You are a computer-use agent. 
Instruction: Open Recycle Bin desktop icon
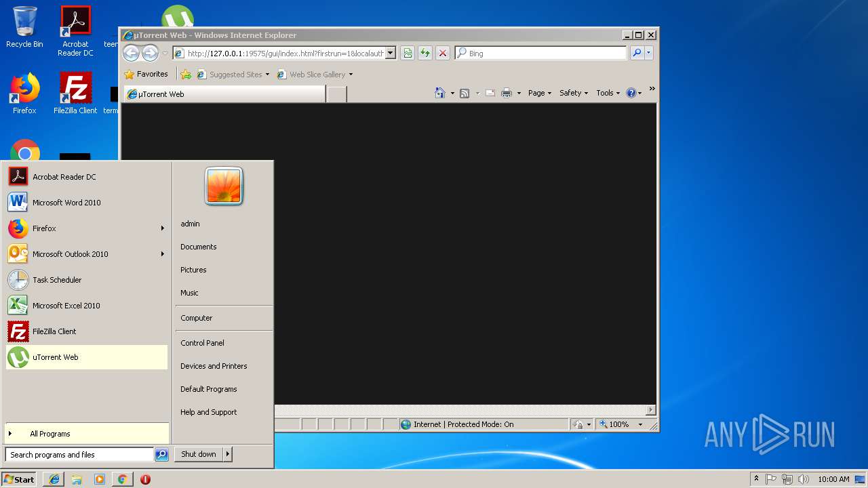[24, 27]
